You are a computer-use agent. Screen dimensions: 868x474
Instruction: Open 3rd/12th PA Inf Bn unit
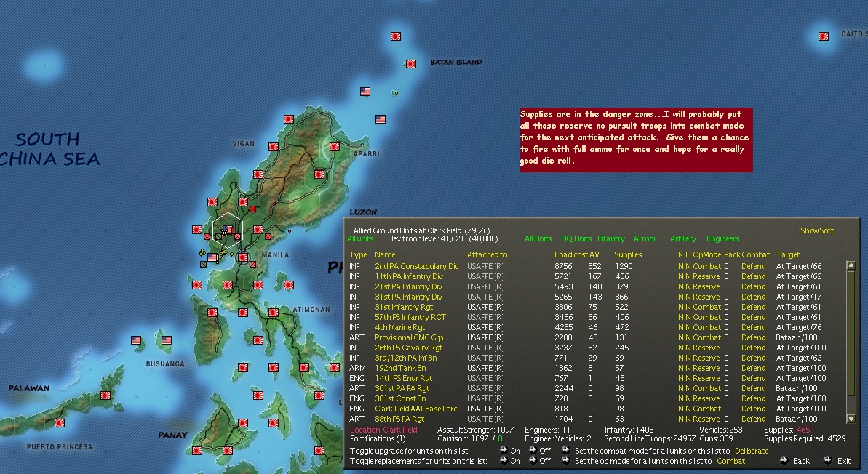(405, 358)
